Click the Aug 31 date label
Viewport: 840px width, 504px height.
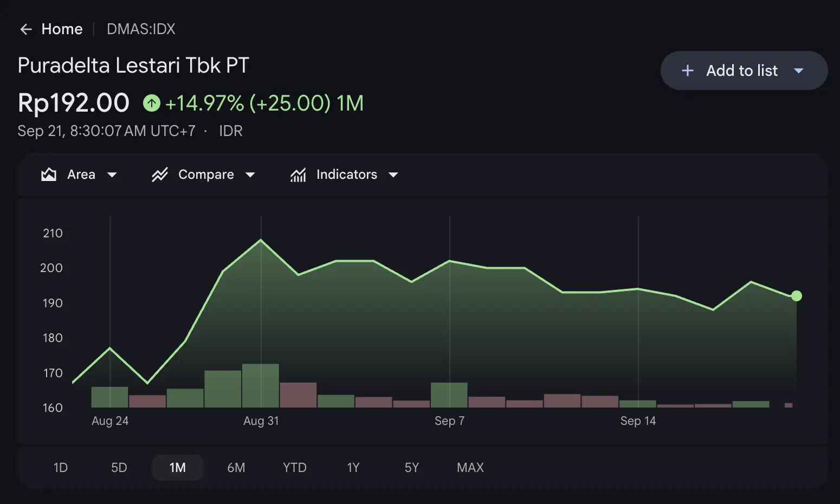[261, 421]
